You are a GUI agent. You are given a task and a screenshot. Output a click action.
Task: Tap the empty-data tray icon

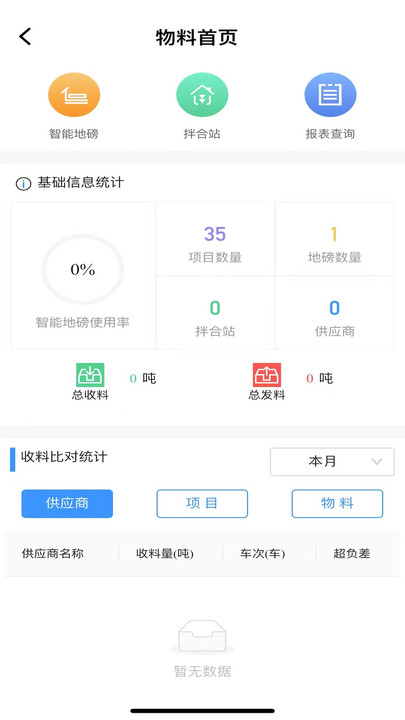coord(202,636)
